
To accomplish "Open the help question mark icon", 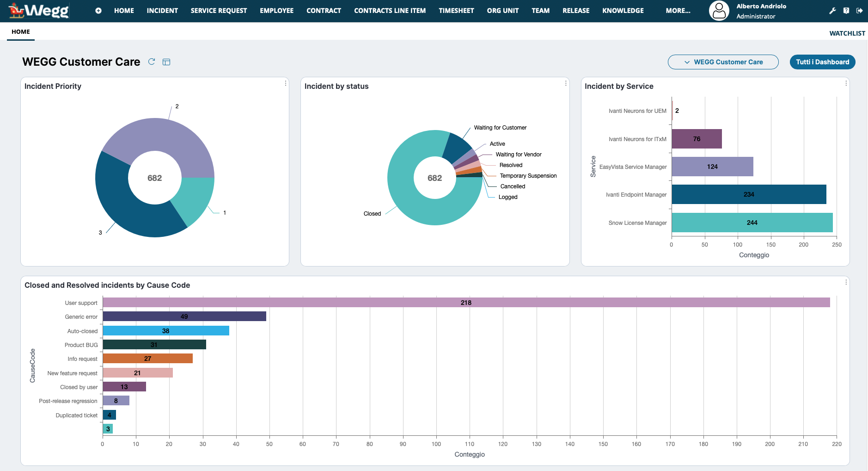I will point(846,11).
